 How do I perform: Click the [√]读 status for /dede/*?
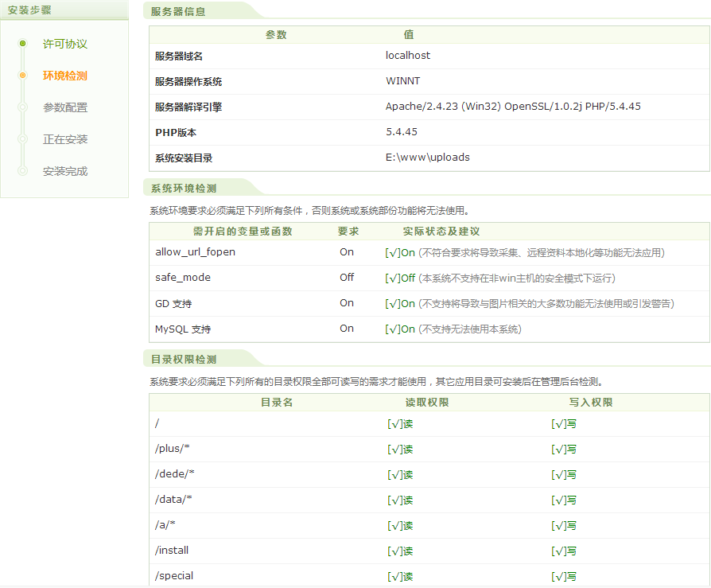[400, 474]
